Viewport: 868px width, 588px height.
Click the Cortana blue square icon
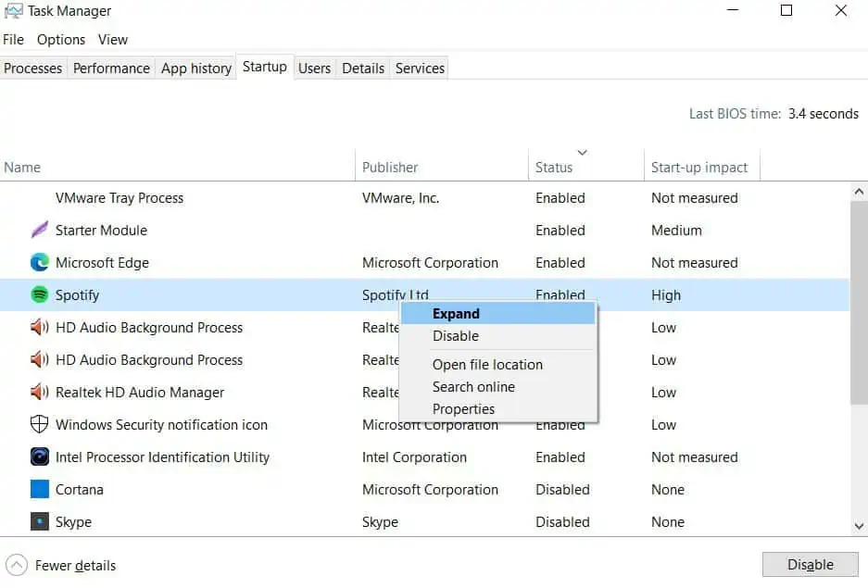coord(39,489)
